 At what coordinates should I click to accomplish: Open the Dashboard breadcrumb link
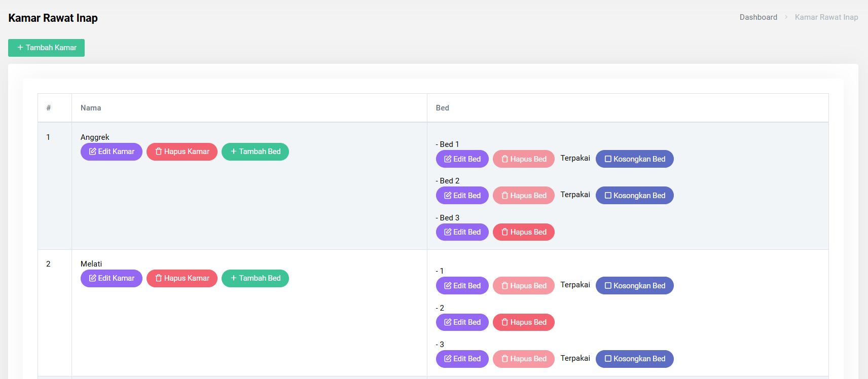(x=758, y=17)
